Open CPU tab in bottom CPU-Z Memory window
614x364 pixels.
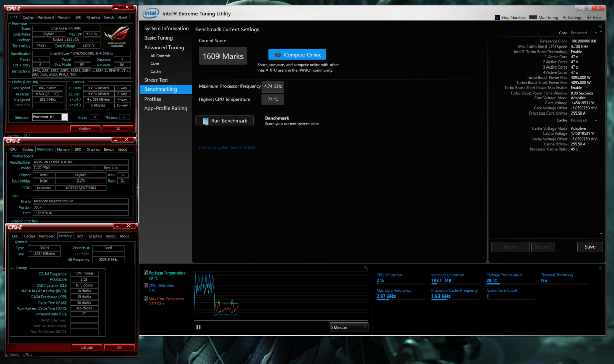[15, 236]
